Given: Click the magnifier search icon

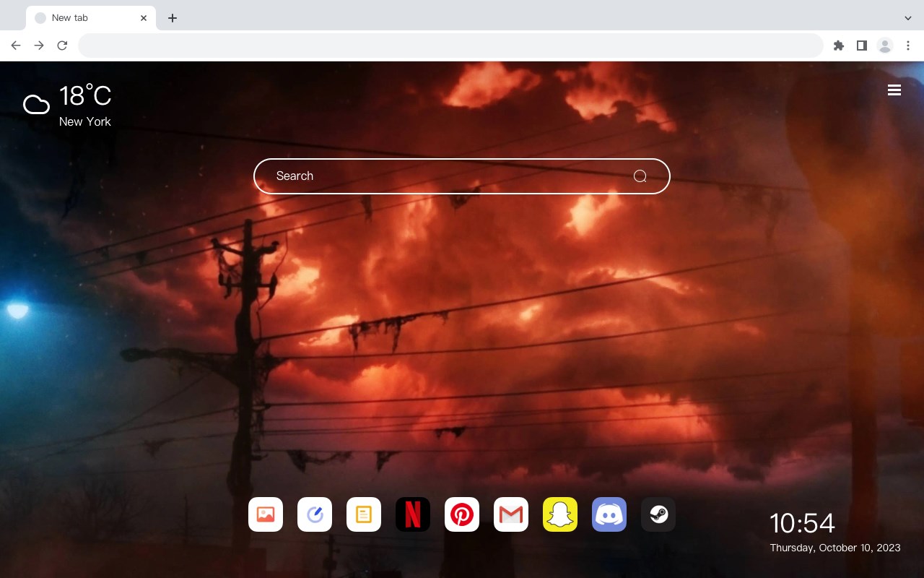Looking at the screenshot, I should (x=640, y=176).
